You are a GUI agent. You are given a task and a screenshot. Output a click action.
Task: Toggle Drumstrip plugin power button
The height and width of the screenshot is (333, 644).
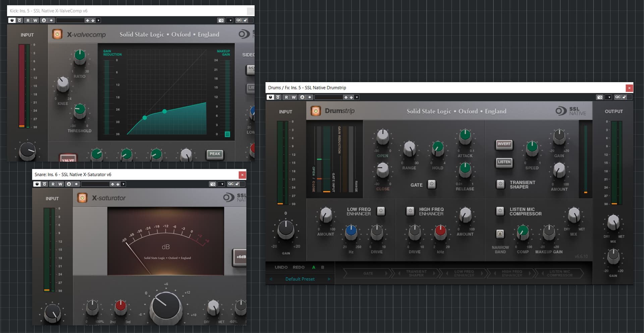316,111
